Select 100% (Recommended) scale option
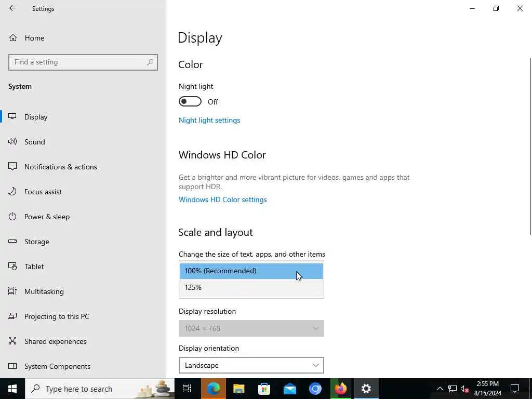The width and height of the screenshot is (532, 399). [251, 271]
